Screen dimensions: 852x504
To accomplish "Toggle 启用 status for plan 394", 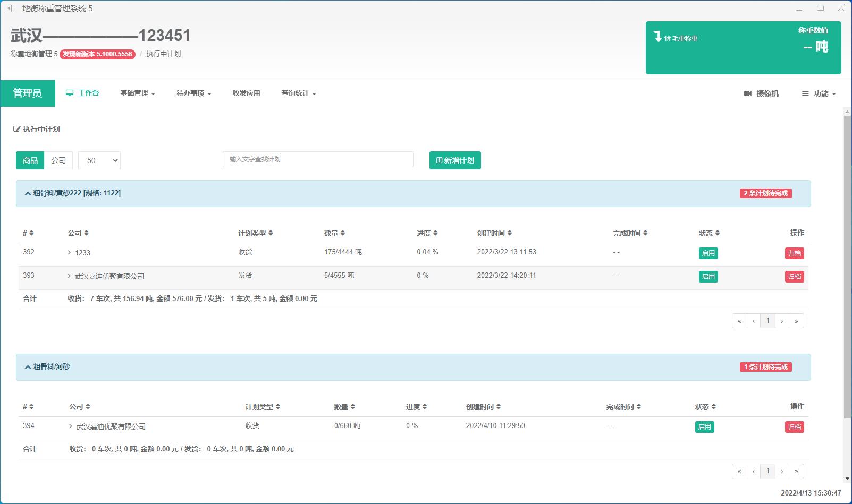I will tap(704, 427).
